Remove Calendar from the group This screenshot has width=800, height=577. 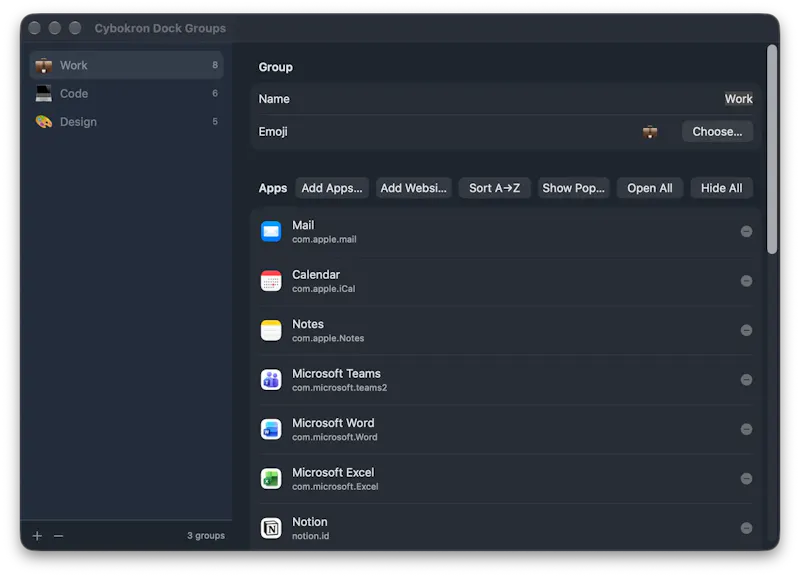point(746,281)
